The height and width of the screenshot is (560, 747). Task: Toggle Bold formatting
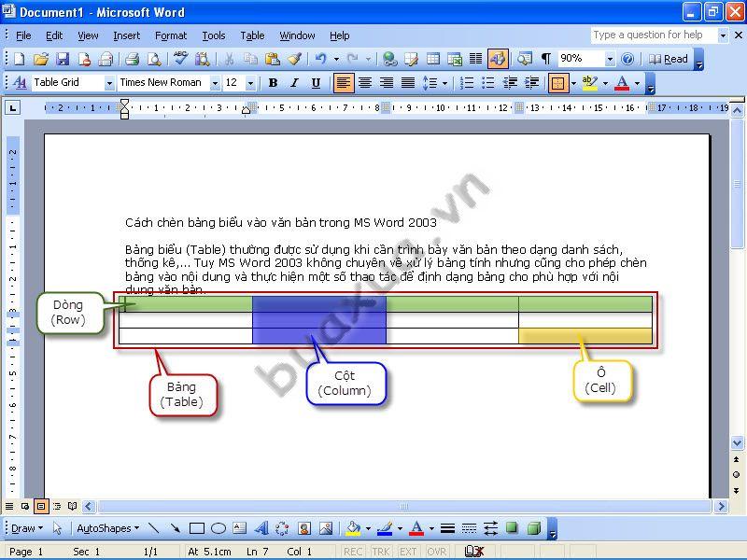pyautogui.click(x=273, y=83)
